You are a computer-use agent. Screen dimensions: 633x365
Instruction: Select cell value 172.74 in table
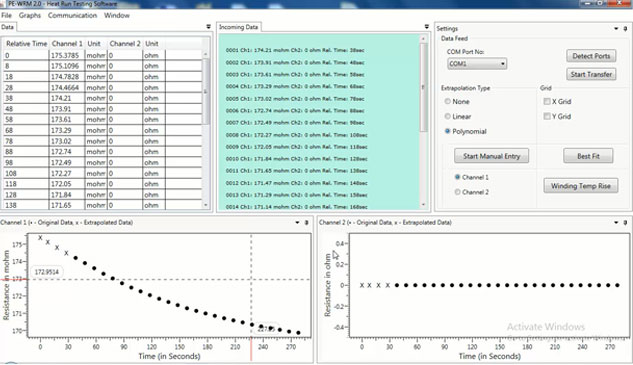pyautogui.click(x=67, y=152)
